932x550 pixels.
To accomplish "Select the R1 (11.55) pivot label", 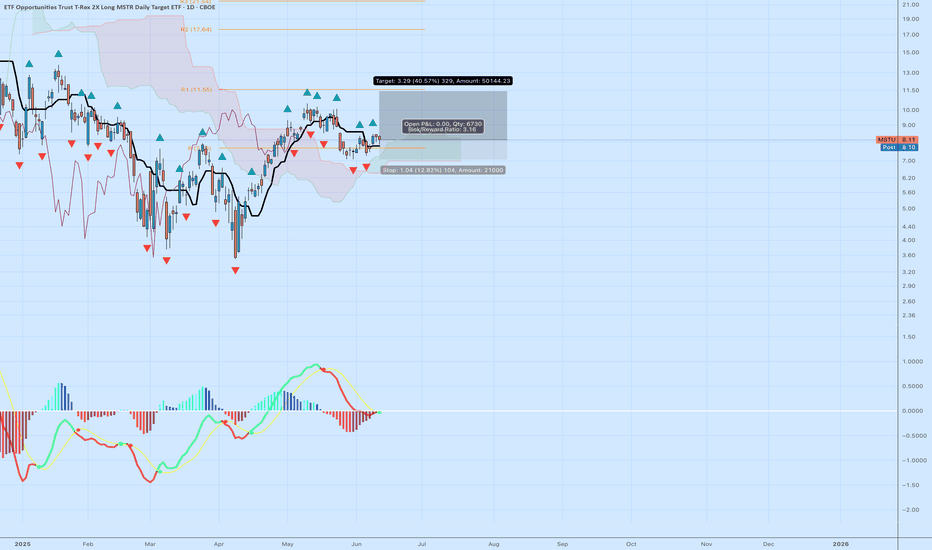I will tap(197, 90).
